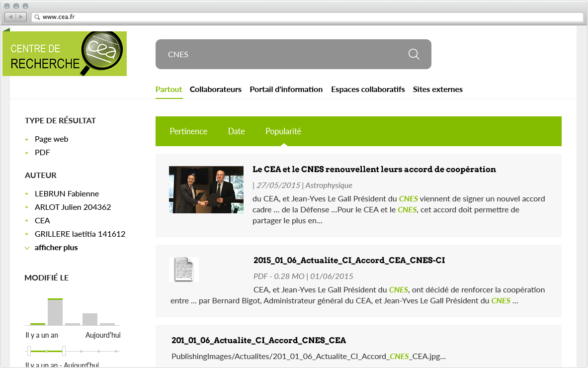
Task: Open the Centre de Recherche CEA logo
Action: [x=65, y=54]
